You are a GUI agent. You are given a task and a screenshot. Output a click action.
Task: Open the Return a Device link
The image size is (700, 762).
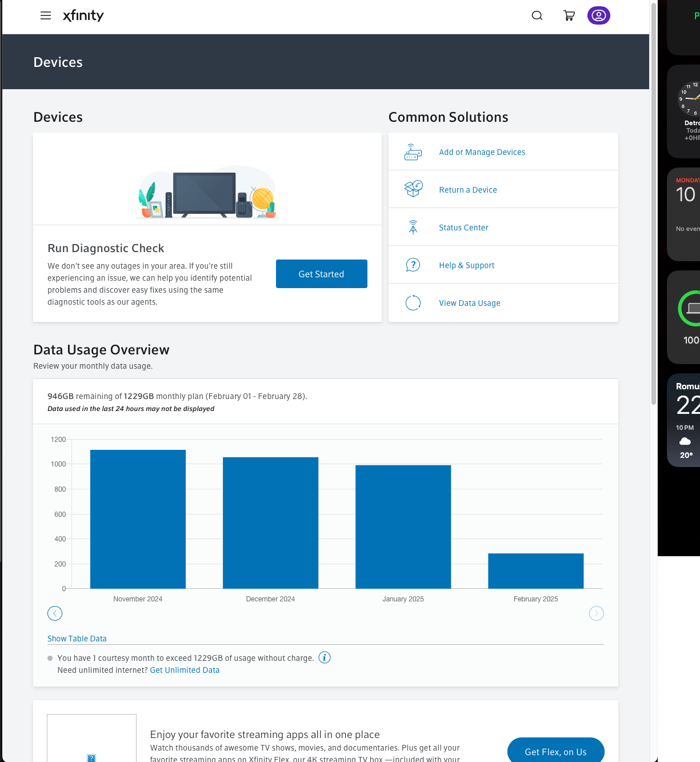468,190
